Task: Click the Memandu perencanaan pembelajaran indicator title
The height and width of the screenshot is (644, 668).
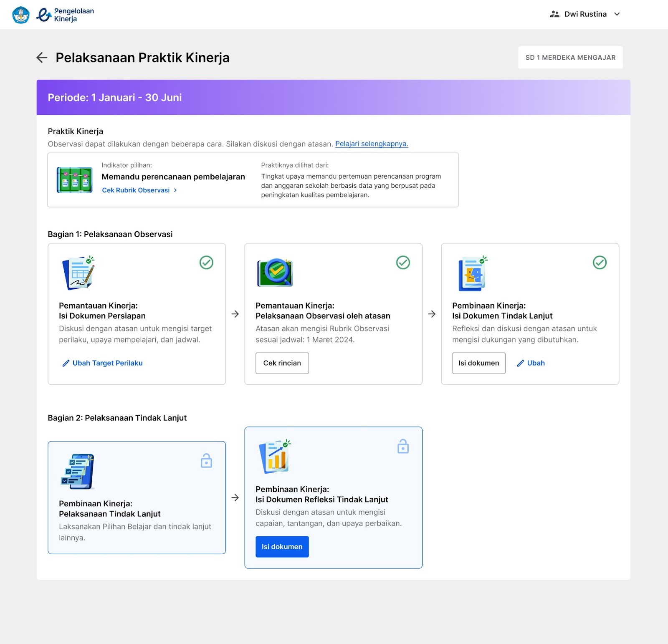Action: 173,177
